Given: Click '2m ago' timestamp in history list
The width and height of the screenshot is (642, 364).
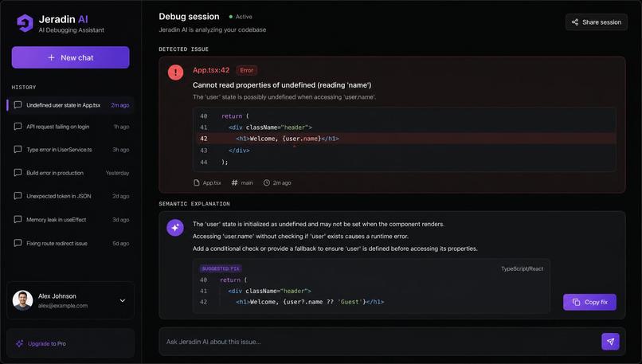Looking at the screenshot, I should tap(120, 105).
